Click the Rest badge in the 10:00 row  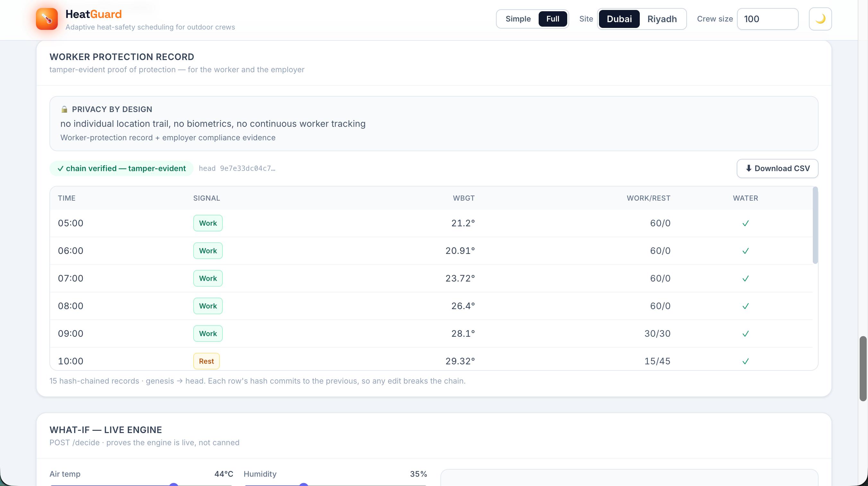point(206,361)
